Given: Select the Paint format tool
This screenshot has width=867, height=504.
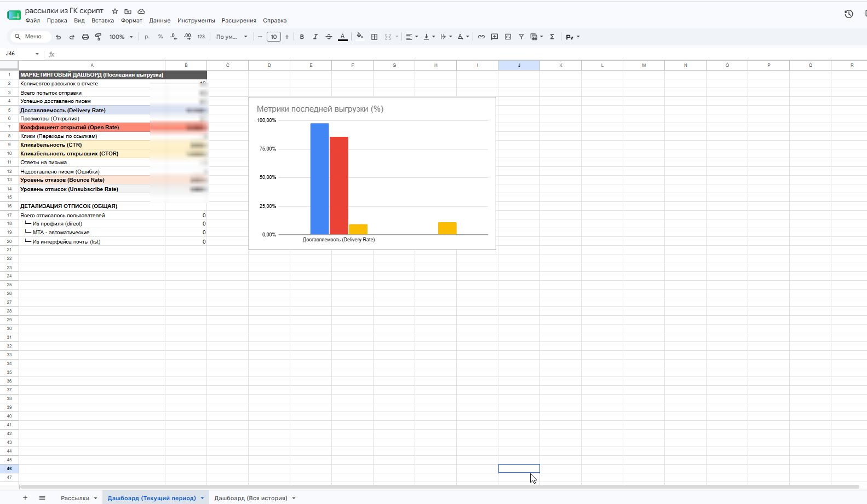Looking at the screenshot, I should point(99,37).
